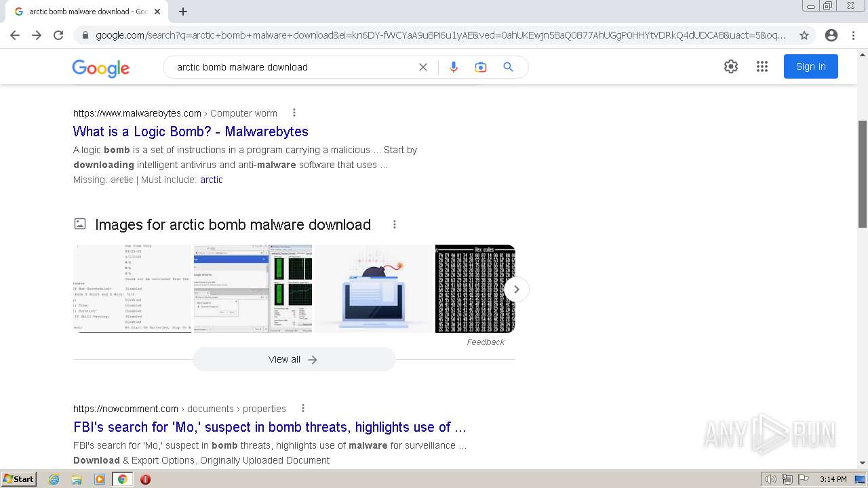This screenshot has height=488, width=868.
Task: Open options for the Images section
Action: (x=395, y=224)
